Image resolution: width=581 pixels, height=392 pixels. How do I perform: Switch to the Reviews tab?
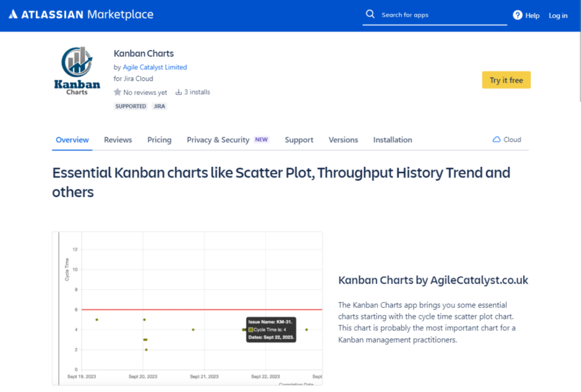pos(118,140)
